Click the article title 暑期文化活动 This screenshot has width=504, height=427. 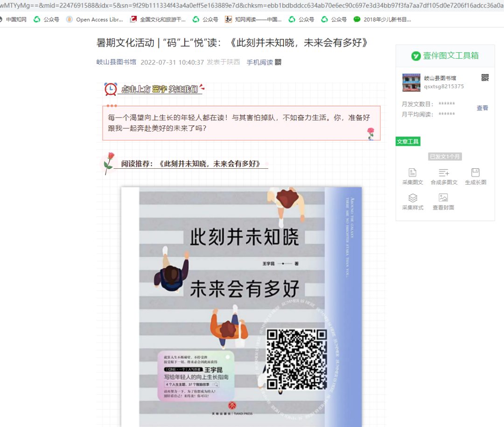(x=232, y=43)
